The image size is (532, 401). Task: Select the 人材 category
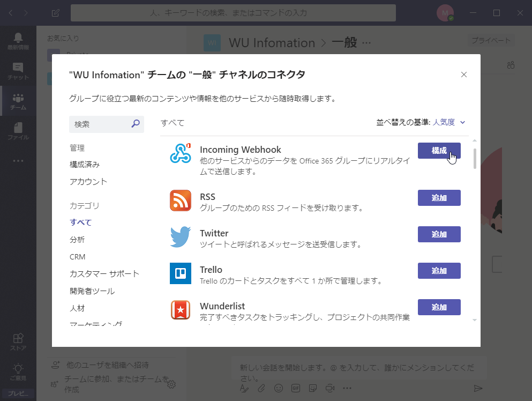(77, 308)
